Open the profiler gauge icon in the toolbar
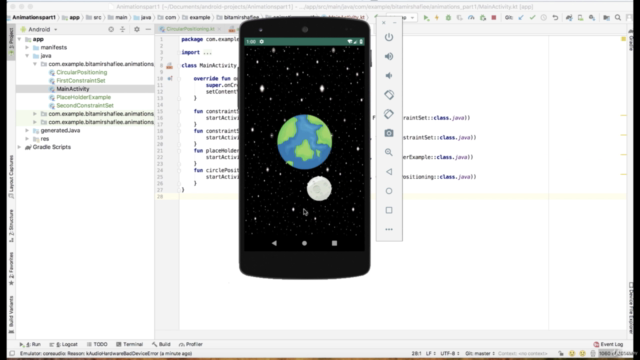This screenshot has height=360, width=640. [471, 18]
